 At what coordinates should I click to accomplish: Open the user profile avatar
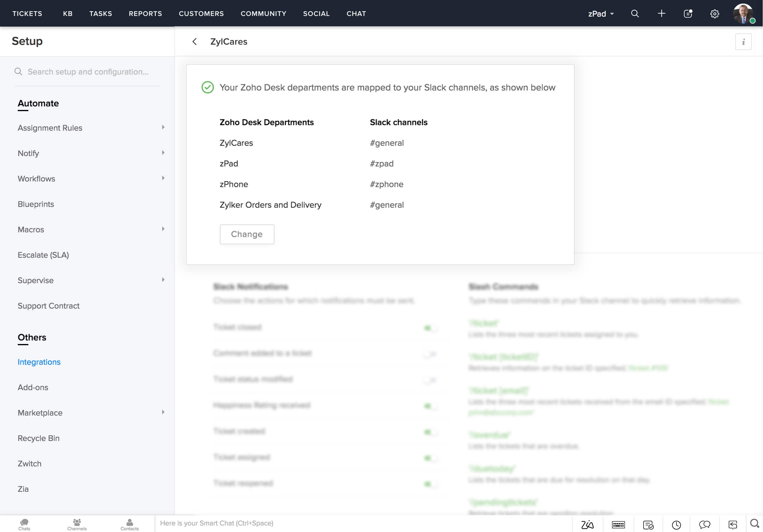[743, 13]
